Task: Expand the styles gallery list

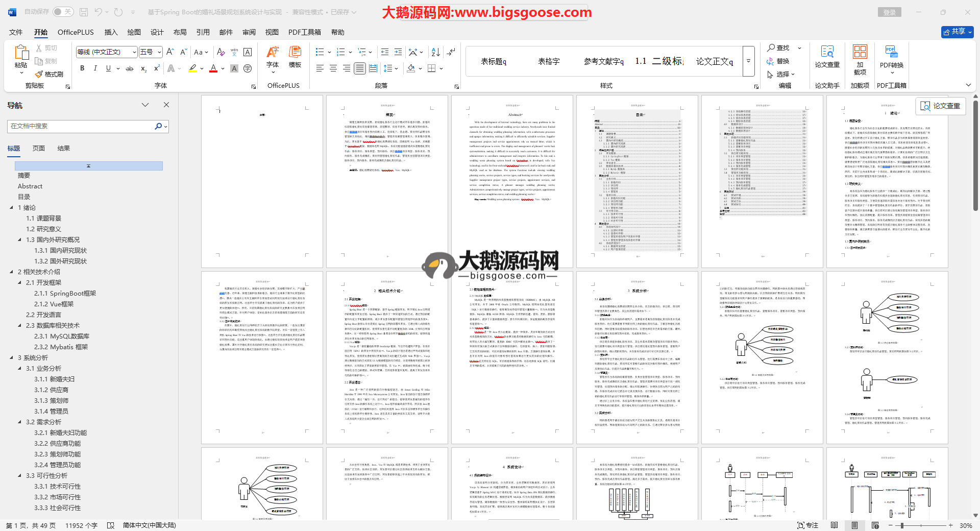Action: tap(748, 61)
